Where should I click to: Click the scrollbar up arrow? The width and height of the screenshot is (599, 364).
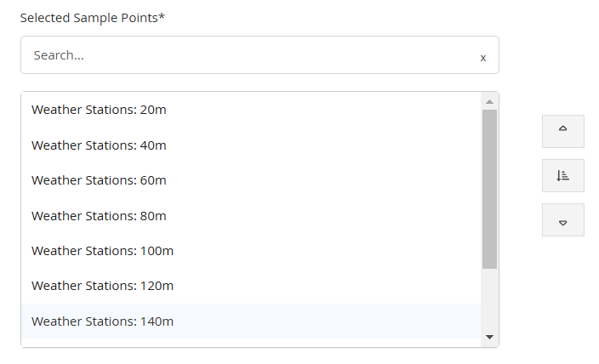[x=489, y=101]
